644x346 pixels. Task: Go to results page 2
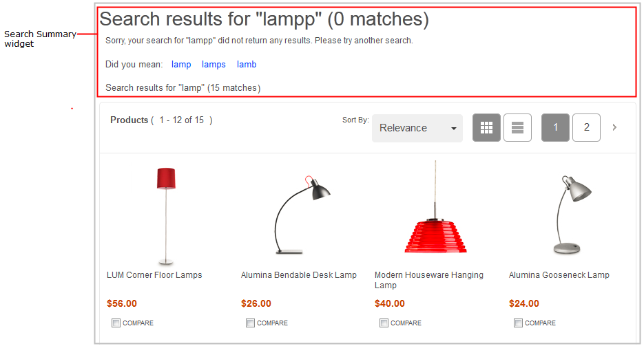pyautogui.click(x=586, y=127)
